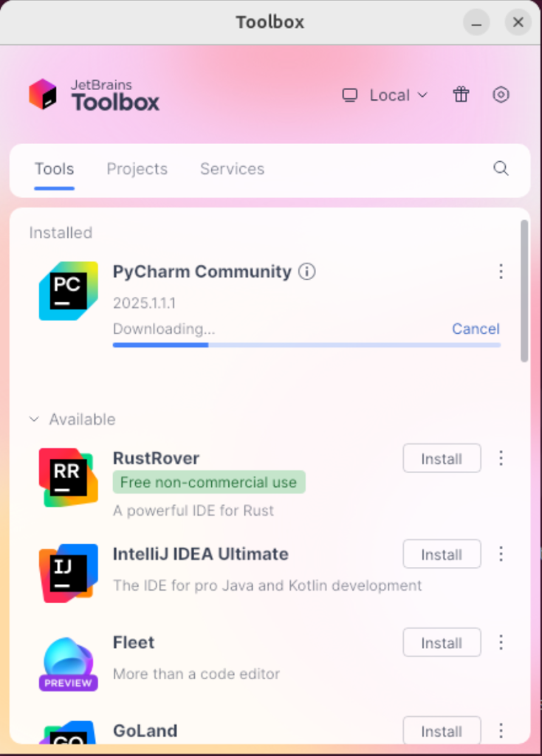
Task: Install IntelliJ IDEA Ultimate
Action: [x=442, y=554]
